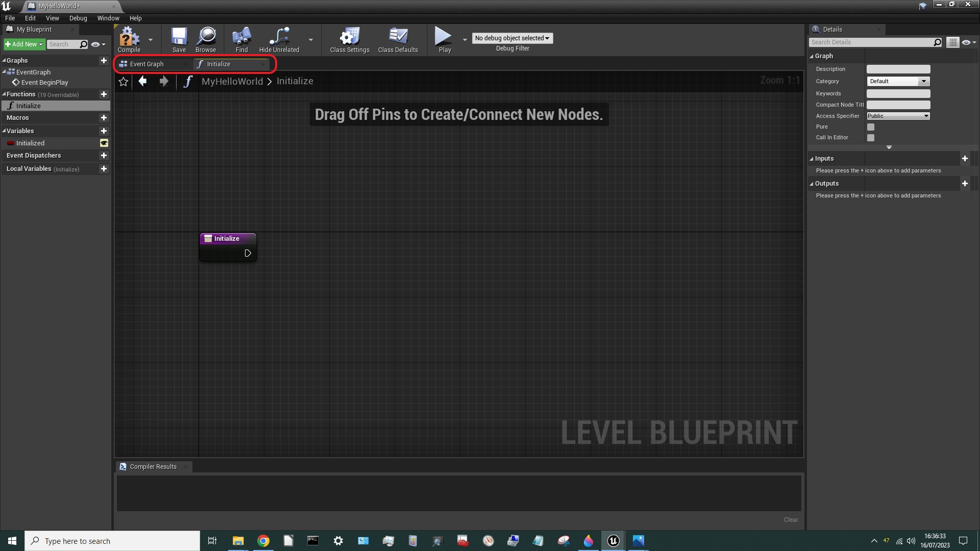This screenshot has height=551, width=980.
Task: Collapse the Functions section
Action: tap(4, 94)
